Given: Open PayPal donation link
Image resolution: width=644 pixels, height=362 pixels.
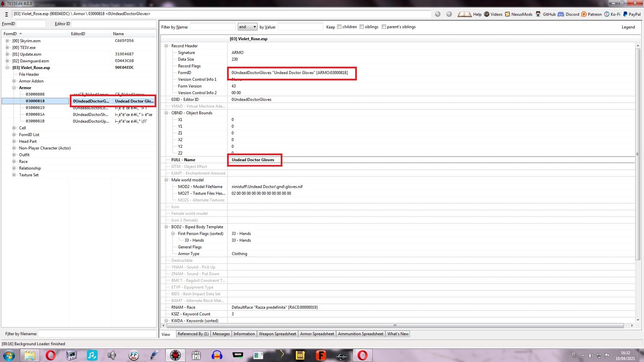Looking at the screenshot, I should 632,14.
